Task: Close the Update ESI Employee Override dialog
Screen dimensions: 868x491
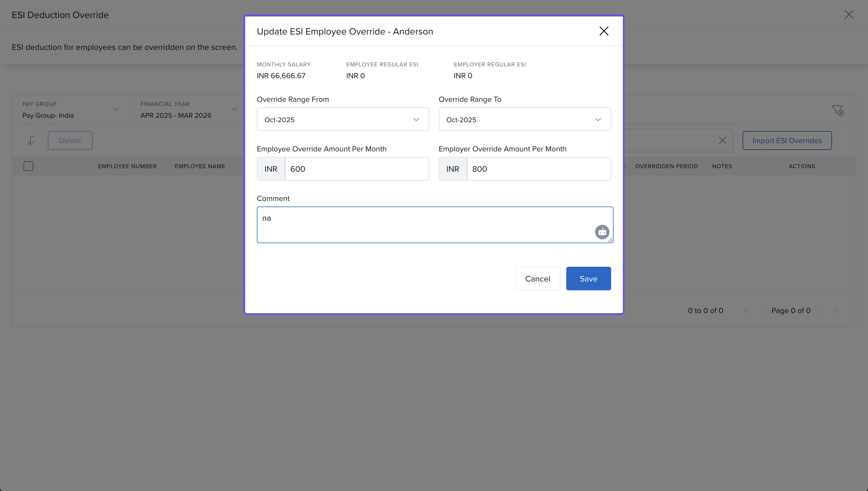Action: pyautogui.click(x=603, y=31)
